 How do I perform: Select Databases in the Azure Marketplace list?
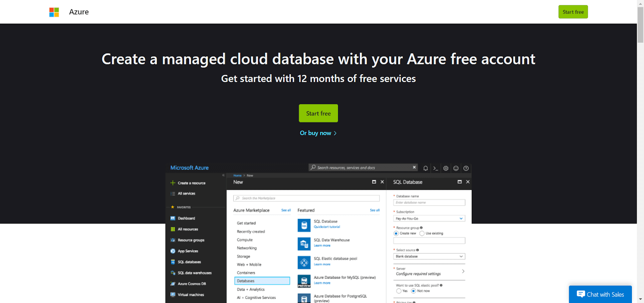(262, 281)
